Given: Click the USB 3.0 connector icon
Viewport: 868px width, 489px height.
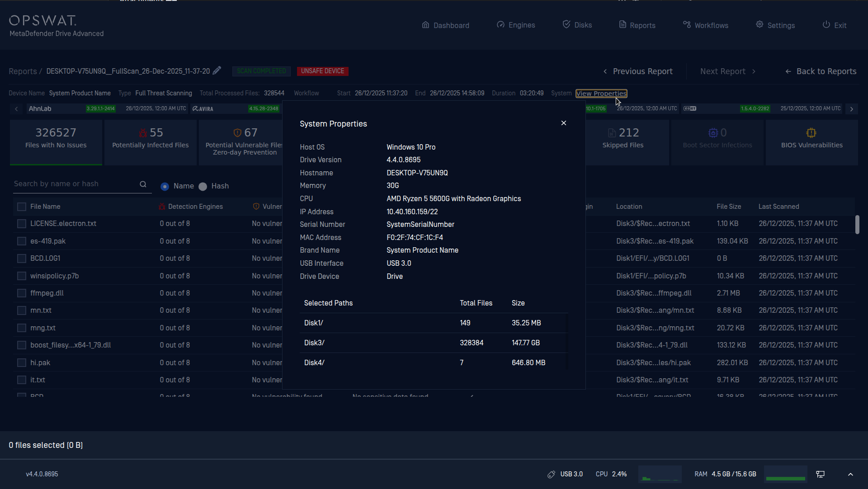Looking at the screenshot, I should coord(551,474).
